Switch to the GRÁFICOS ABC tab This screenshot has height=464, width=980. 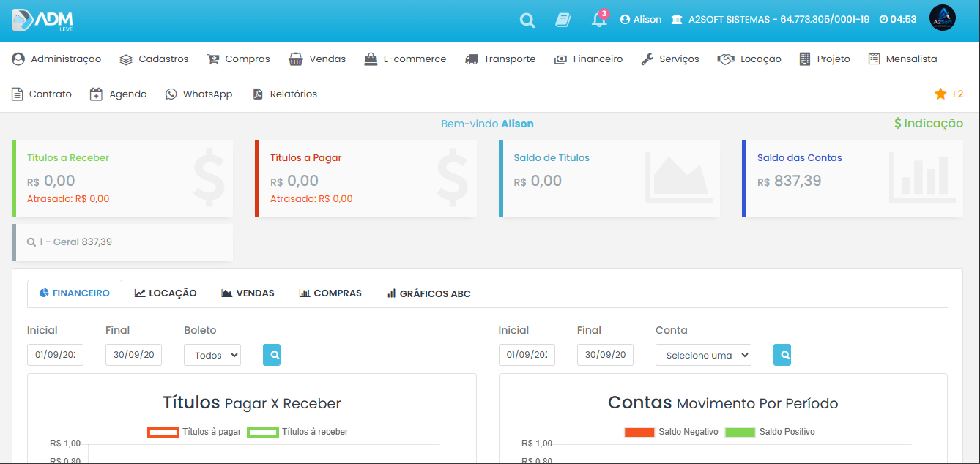point(428,293)
